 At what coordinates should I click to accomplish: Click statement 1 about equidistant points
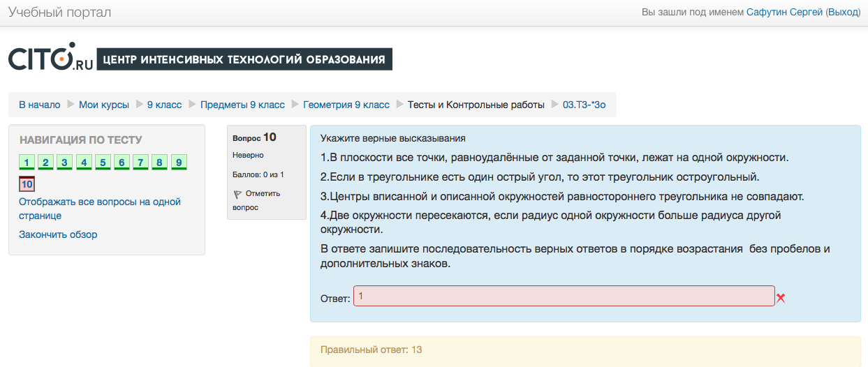click(x=554, y=158)
